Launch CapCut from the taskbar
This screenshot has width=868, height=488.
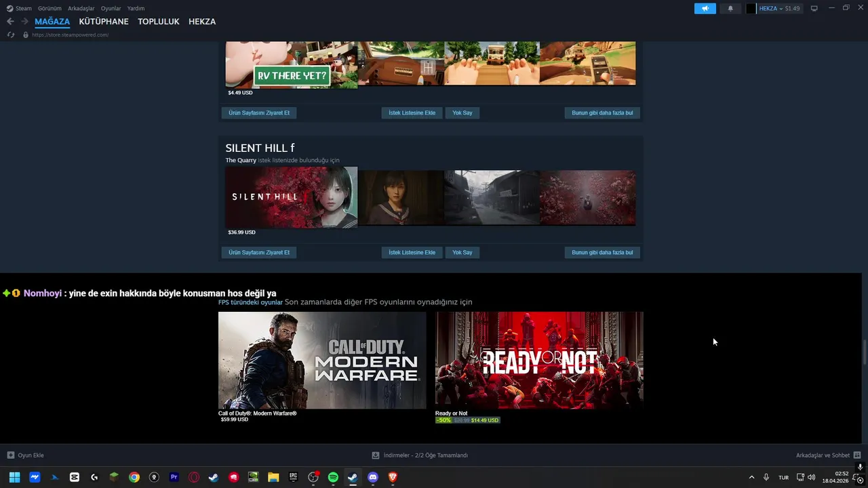click(75, 477)
